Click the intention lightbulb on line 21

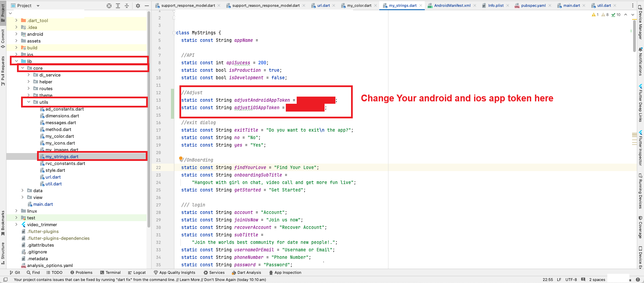tap(181, 159)
